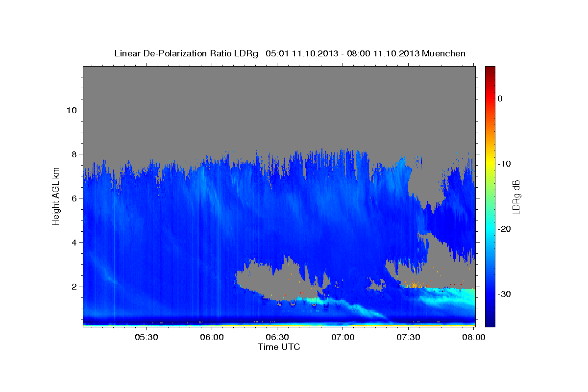The width and height of the screenshot is (588, 392).
Task: Click the 'Time UTC' axis label
Action: point(279,347)
